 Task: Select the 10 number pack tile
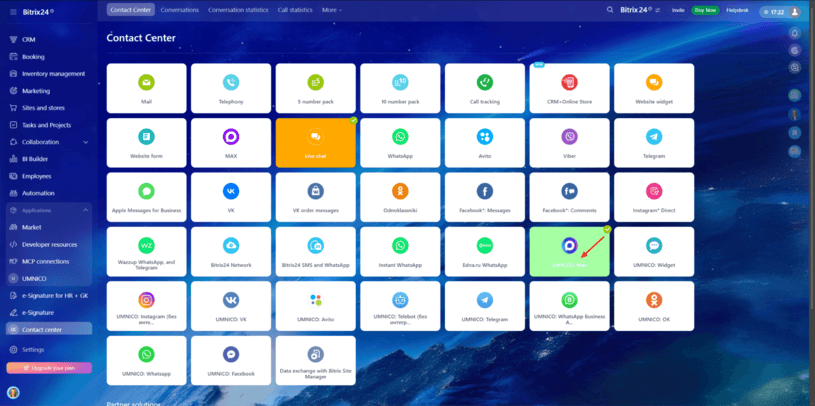pyautogui.click(x=400, y=88)
